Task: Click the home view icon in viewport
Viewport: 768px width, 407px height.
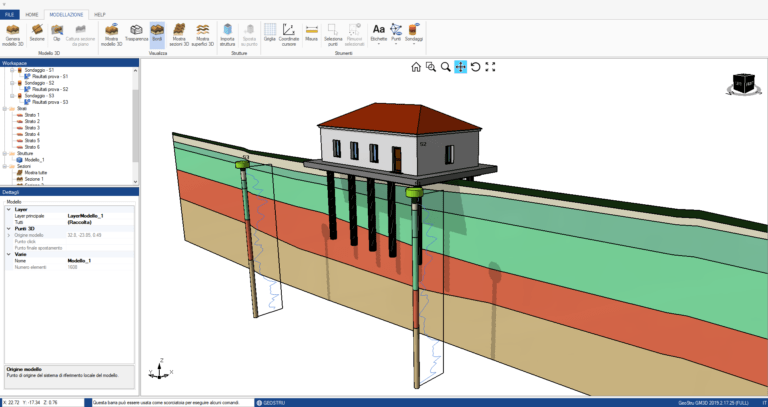Action: 416,67
